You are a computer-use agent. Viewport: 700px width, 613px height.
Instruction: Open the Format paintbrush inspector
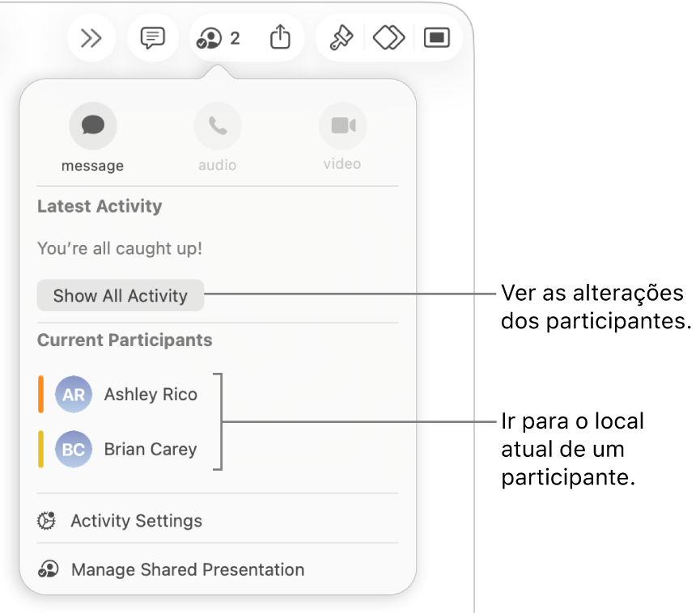tap(342, 38)
